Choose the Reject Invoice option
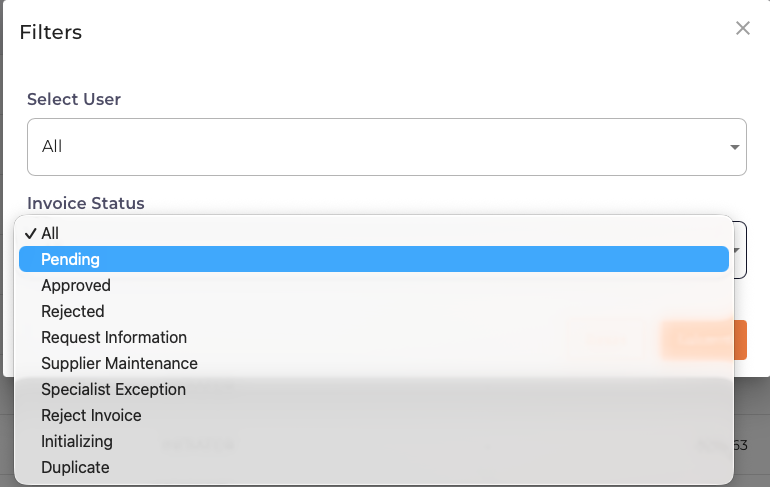The width and height of the screenshot is (770, 487). coord(91,415)
